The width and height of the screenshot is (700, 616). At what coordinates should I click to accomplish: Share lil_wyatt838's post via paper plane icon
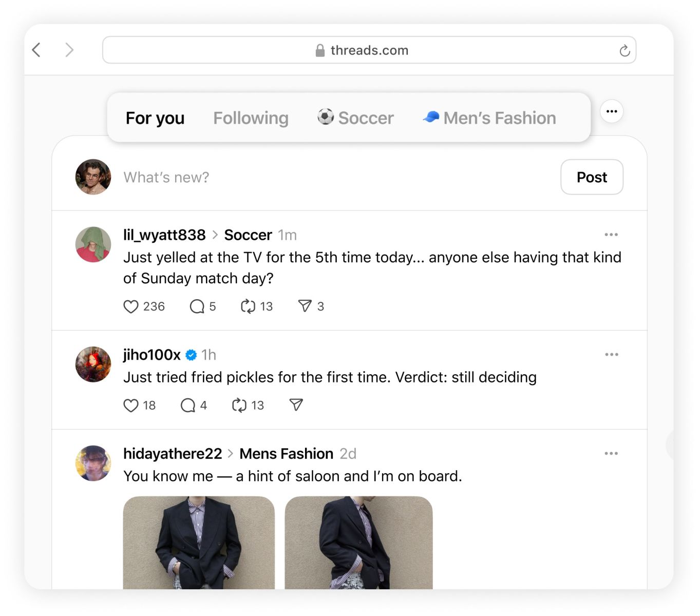305,306
